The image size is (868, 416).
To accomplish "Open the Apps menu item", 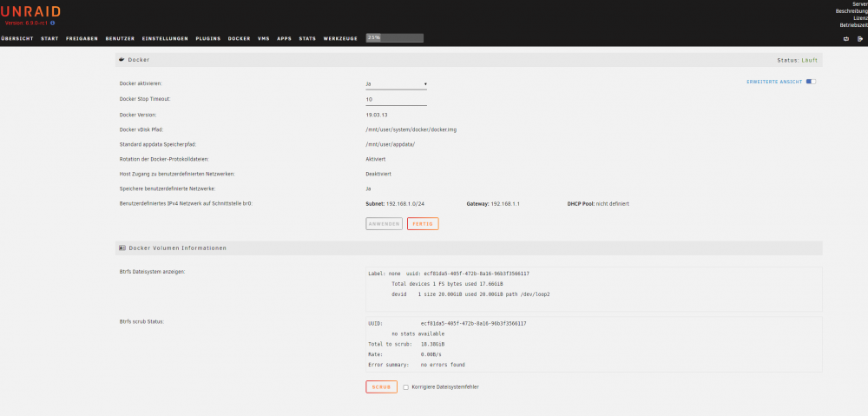I will click(x=284, y=39).
